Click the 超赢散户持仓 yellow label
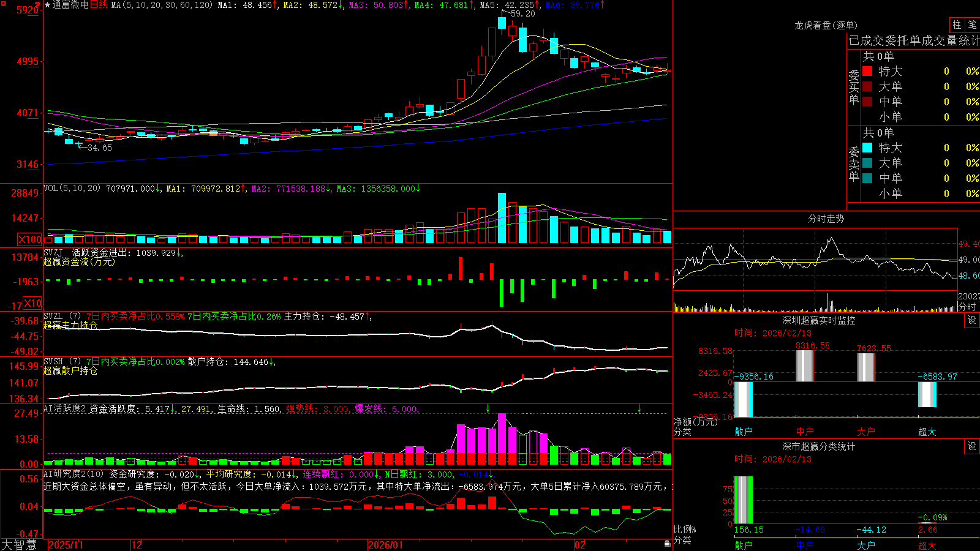 (70, 370)
